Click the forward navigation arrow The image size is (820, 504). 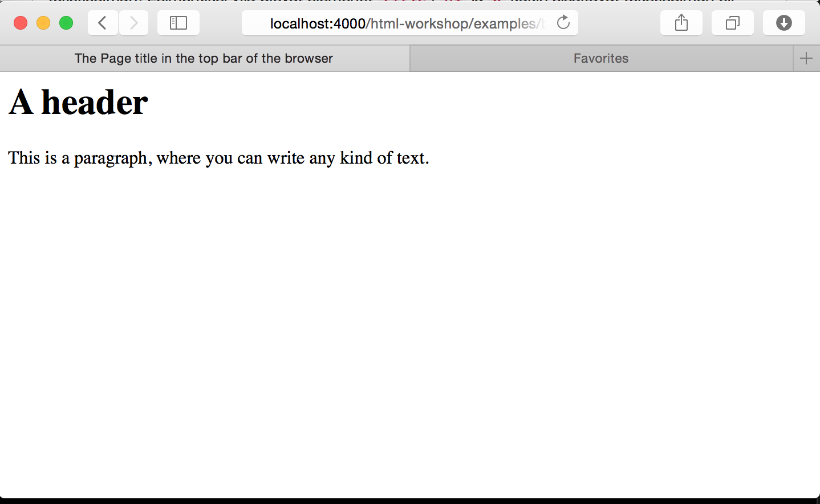coord(133,23)
